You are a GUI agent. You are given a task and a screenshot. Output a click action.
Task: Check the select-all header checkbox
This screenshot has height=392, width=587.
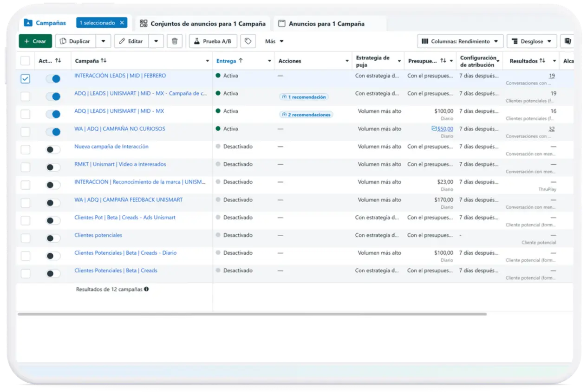pos(25,61)
